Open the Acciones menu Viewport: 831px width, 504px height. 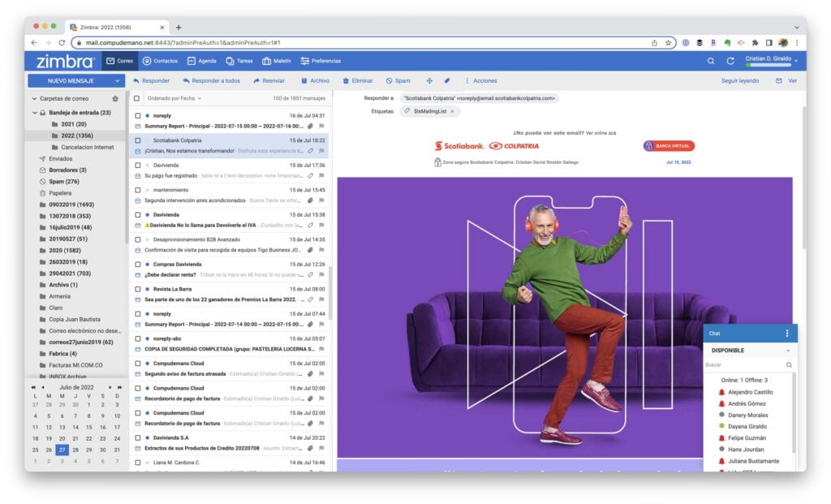pos(481,80)
